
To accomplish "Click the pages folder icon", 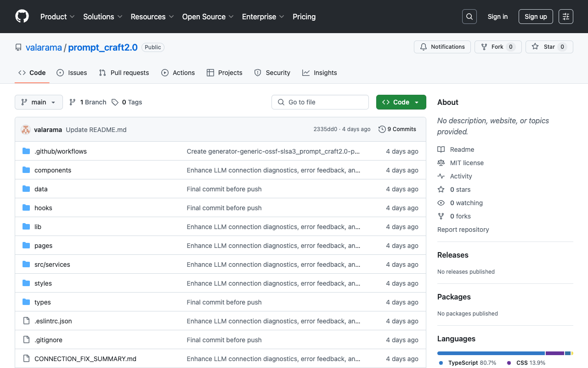I will click(26, 246).
